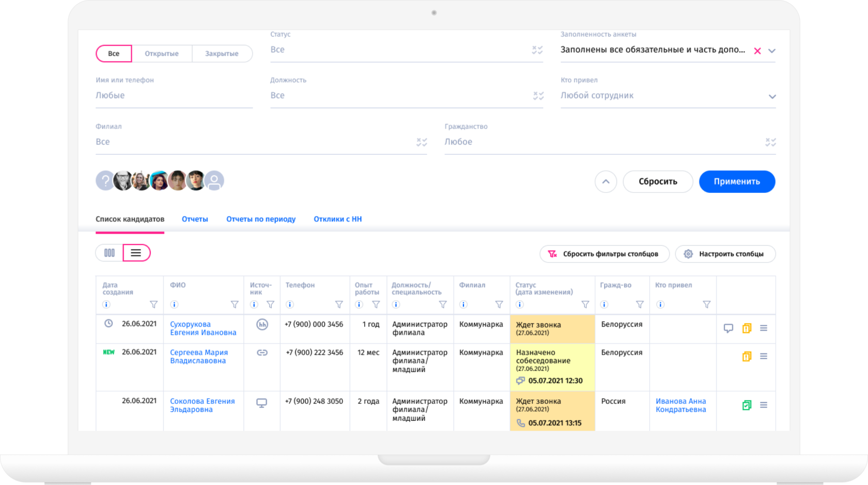Click the Имя или телефон input field
This screenshot has width=868, height=485.
point(174,96)
